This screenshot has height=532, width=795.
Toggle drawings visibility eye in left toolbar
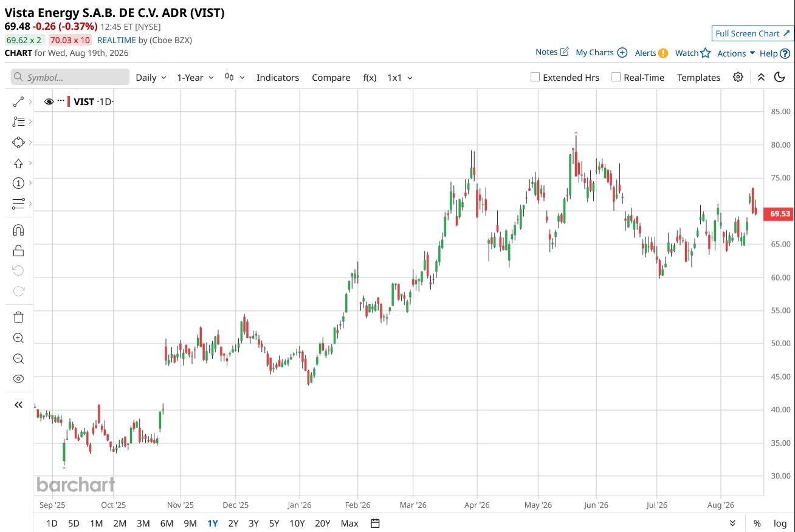point(18,378)
